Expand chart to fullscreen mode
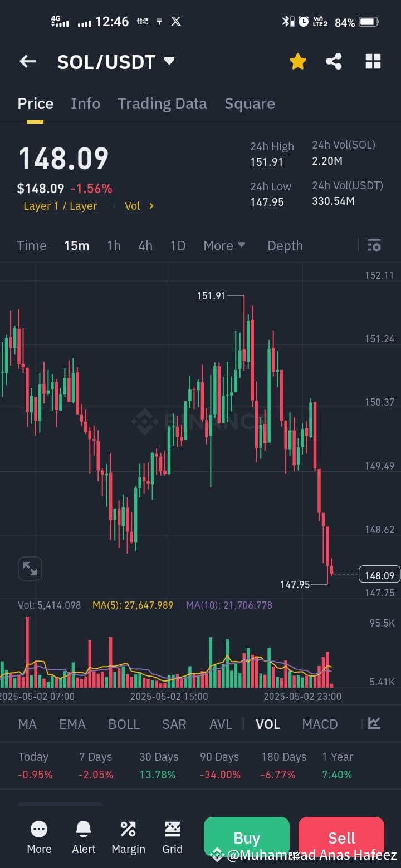The width and height of the screenshot is (401, 868). click(x=30, y=568)
